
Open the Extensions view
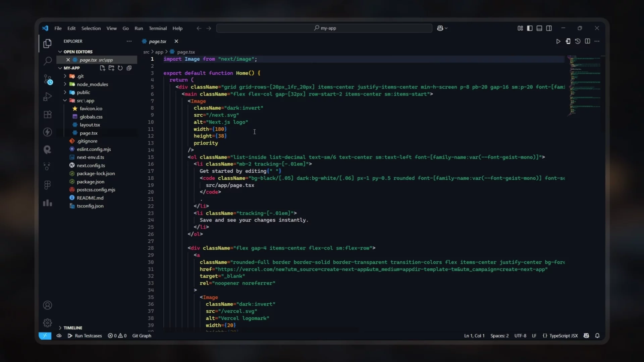[47, 114]
